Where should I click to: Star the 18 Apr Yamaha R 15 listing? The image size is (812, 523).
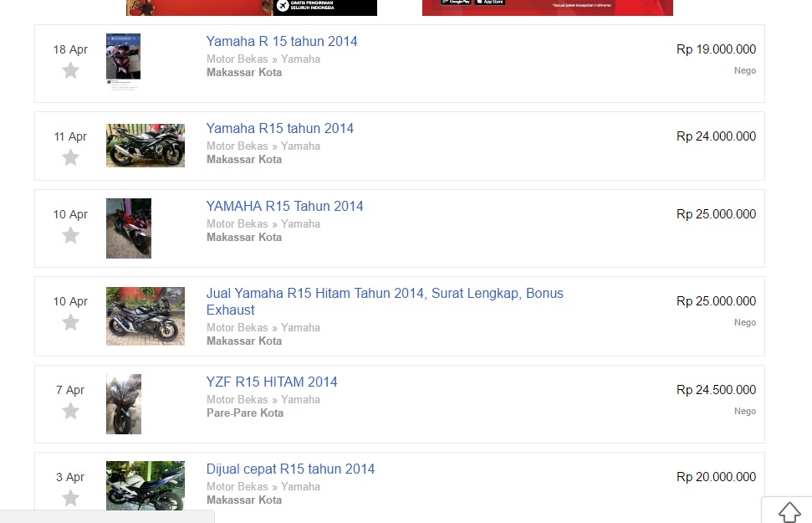click(x=71, y=70)
